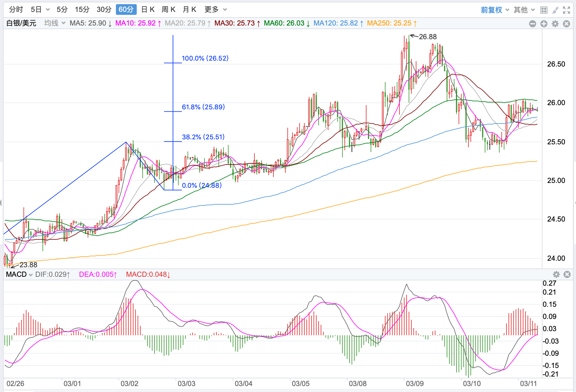Switch to the 分时 intraday tab
Screen dimensions: 576x392
click(16, 10)
